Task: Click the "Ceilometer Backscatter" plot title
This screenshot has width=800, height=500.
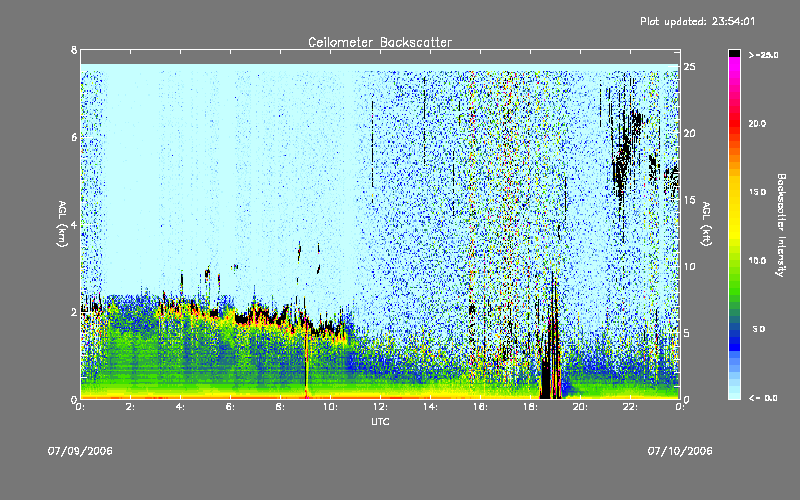Action: pyautogui.click(x=380, y=42)
